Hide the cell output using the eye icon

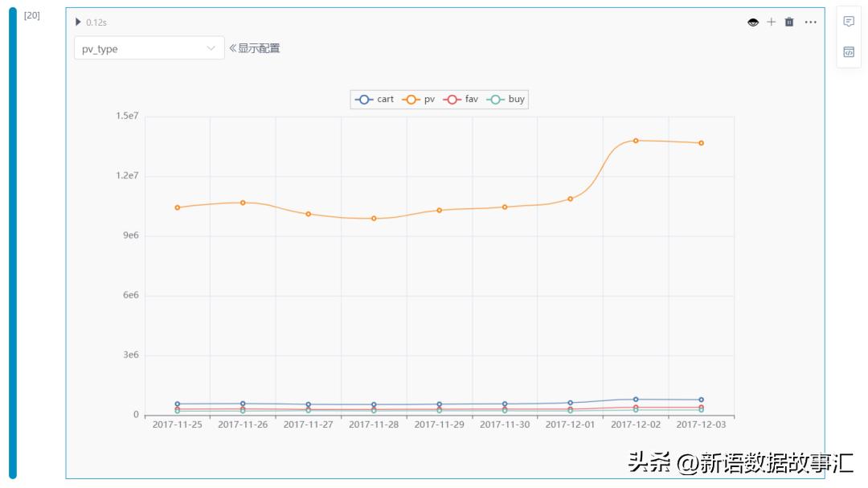tap(752, 22)
